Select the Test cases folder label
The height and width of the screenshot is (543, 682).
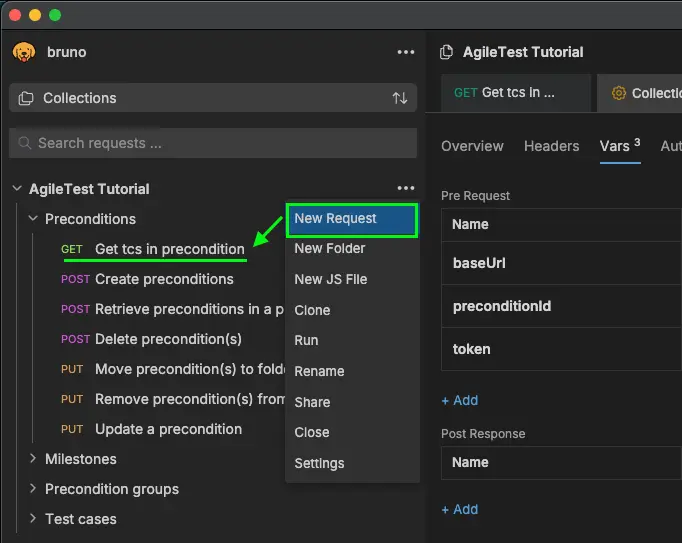click(x=81, y=519)
